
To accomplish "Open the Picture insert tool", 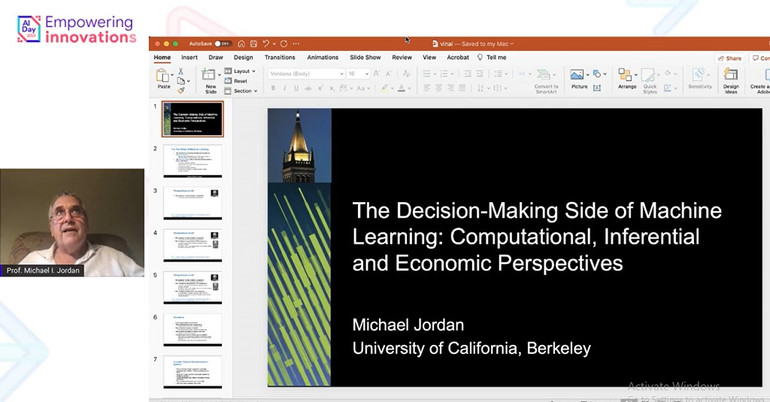I will (578, 78).
